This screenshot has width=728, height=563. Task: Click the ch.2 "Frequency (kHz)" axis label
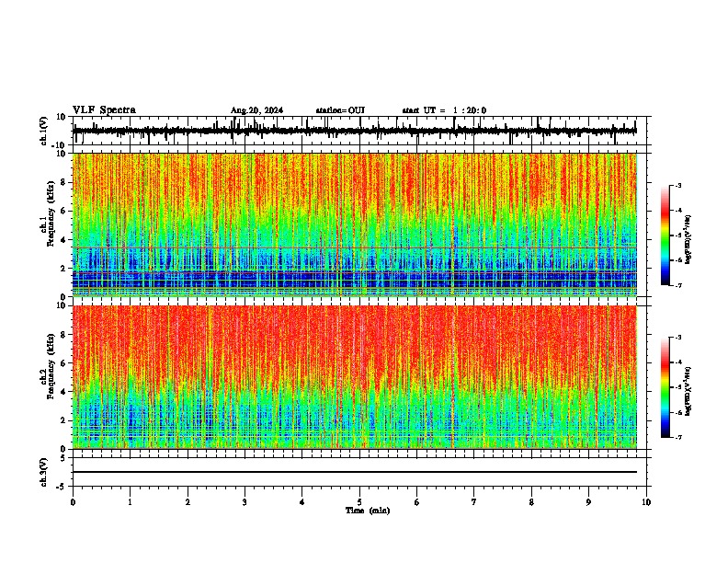[51, 366]
